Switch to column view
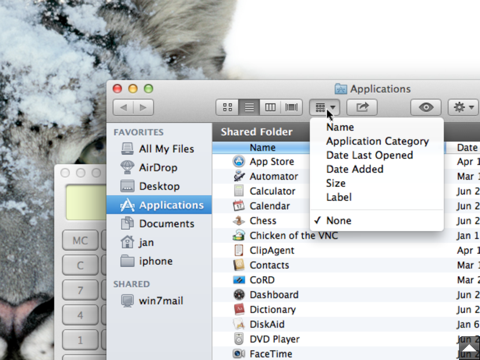Viewport: 480px width, 360px height. coord(270,107)
